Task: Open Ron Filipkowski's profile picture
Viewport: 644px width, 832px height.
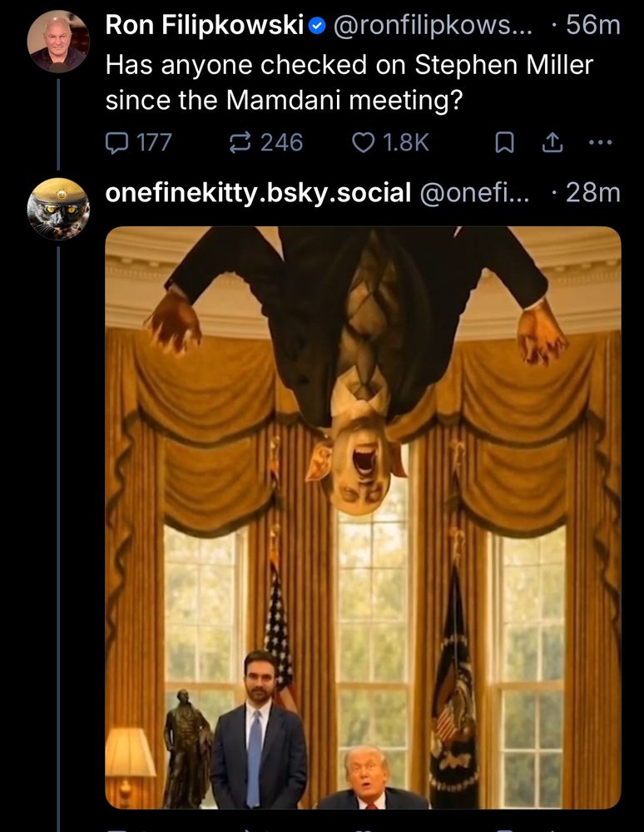Action: (x=58, y=42)
